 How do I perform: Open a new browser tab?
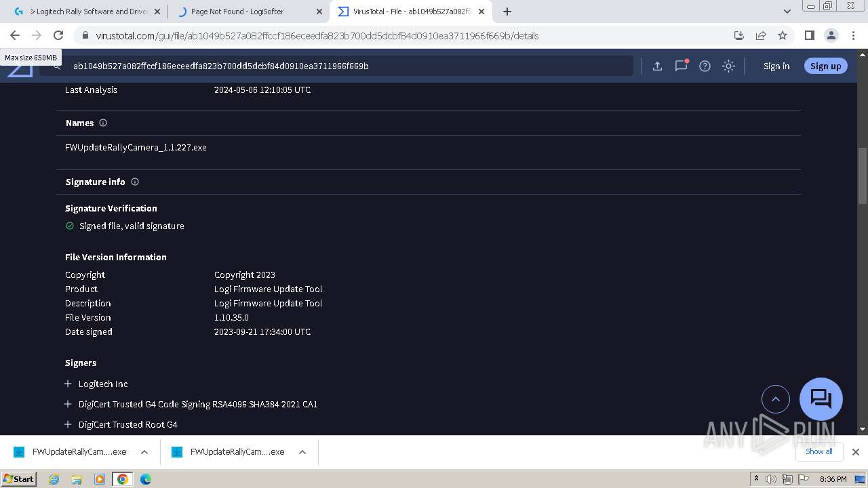507,12
